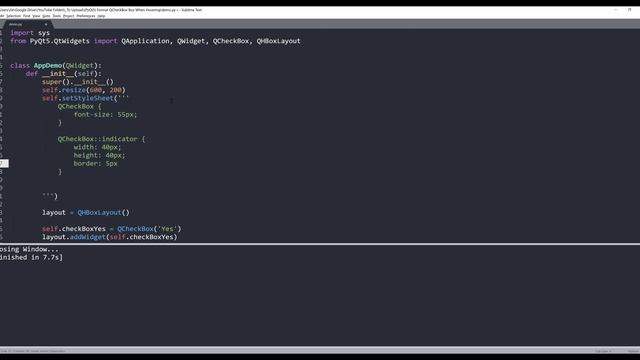
Task: Click the Tab Size indicator in status bar
Action: [x=603, y=351]
